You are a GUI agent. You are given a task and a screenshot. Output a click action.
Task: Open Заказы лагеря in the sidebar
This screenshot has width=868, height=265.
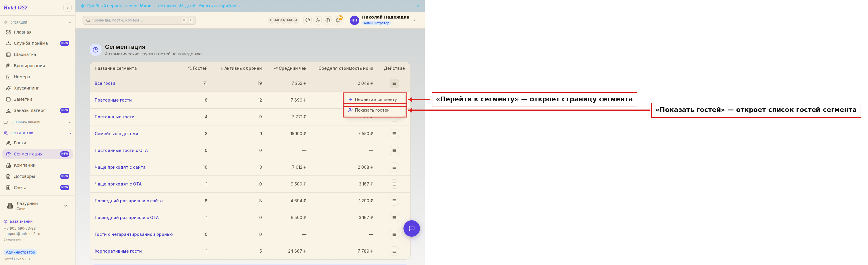click(37, 110)
